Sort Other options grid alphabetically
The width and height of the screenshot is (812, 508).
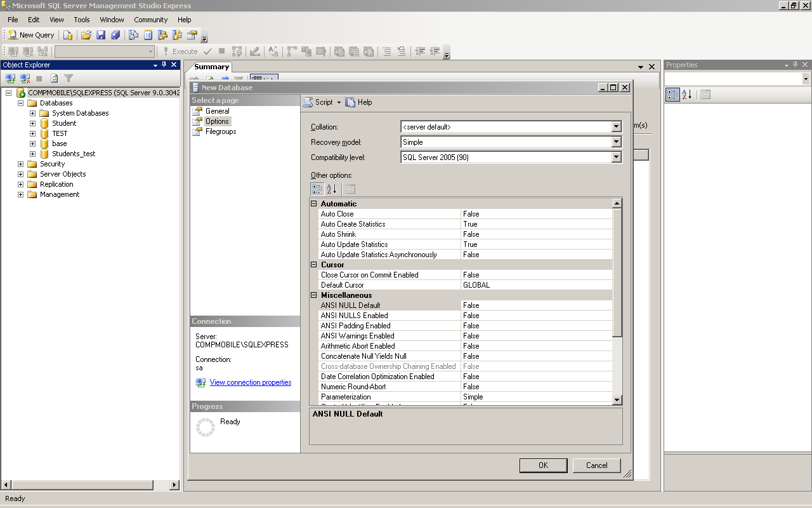pyautogui.click(x=332, y=189)
